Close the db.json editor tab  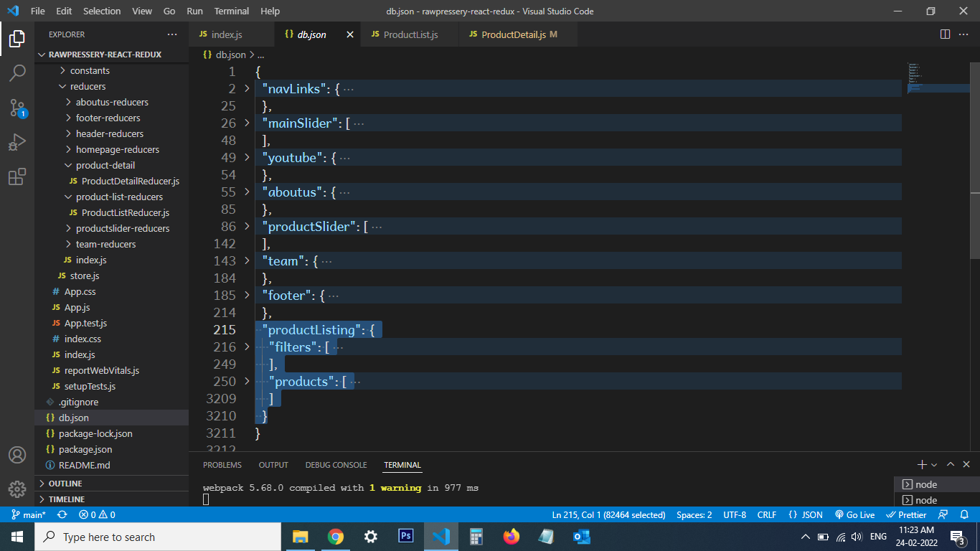click(350, 34)
